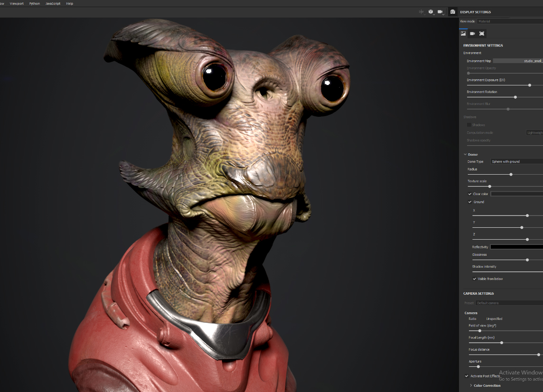Toggle the Clear color checkbox
The width and height of the screenshot is (543, 392).
(x=470, y=194)
